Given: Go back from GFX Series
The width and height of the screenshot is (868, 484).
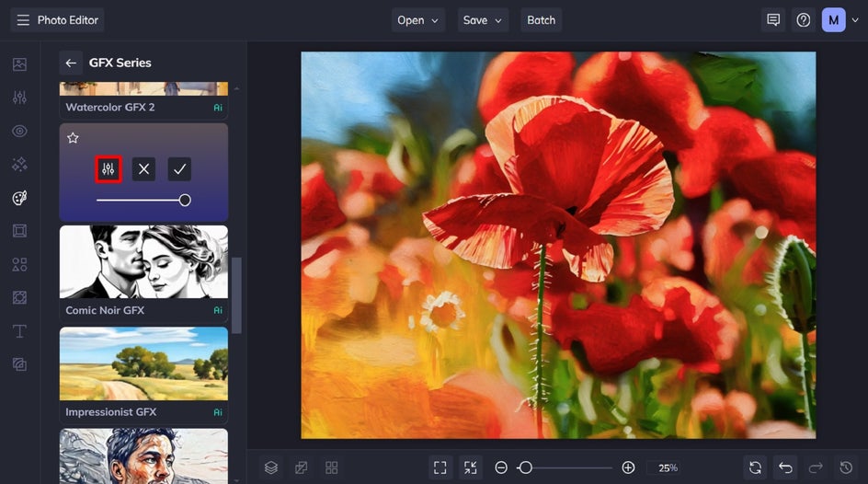Looking at the screenshot, I should (x=71, y=63).
